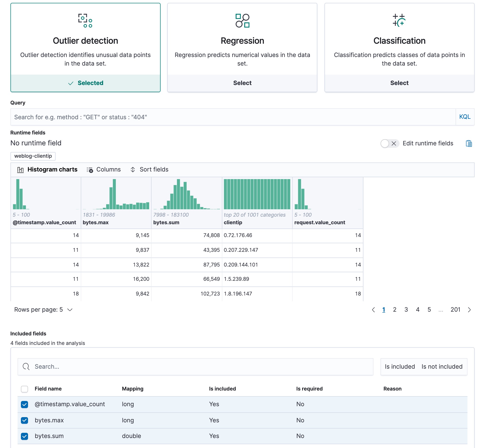Copy runtime fields with the clipboard icon
486x448 pixels.
(x=469, y=143)
